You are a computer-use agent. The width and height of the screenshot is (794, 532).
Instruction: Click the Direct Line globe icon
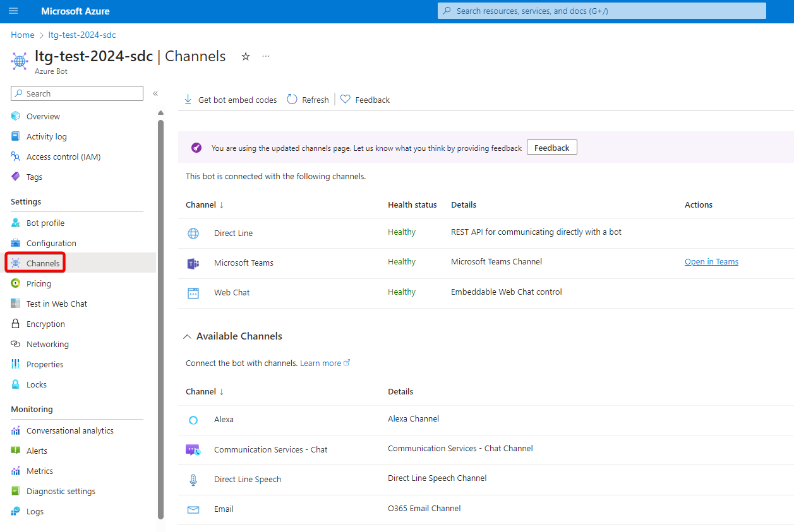tap(193, 233)
